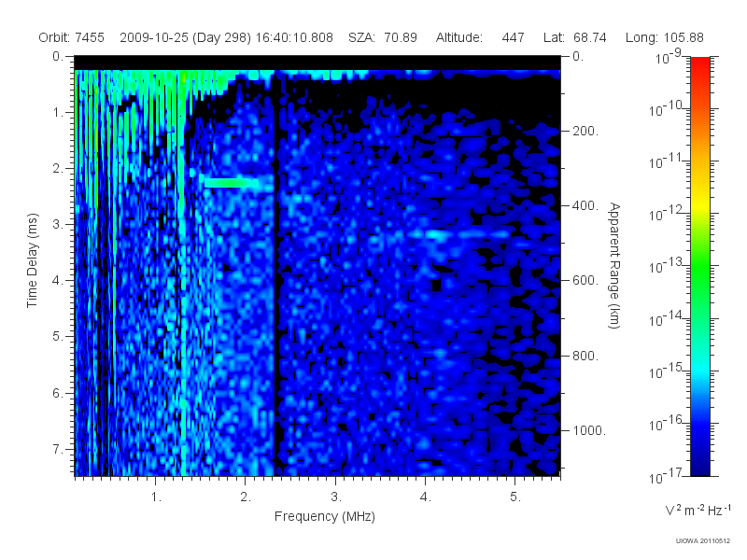Click the bright green echo near 2 MHz

232,182
